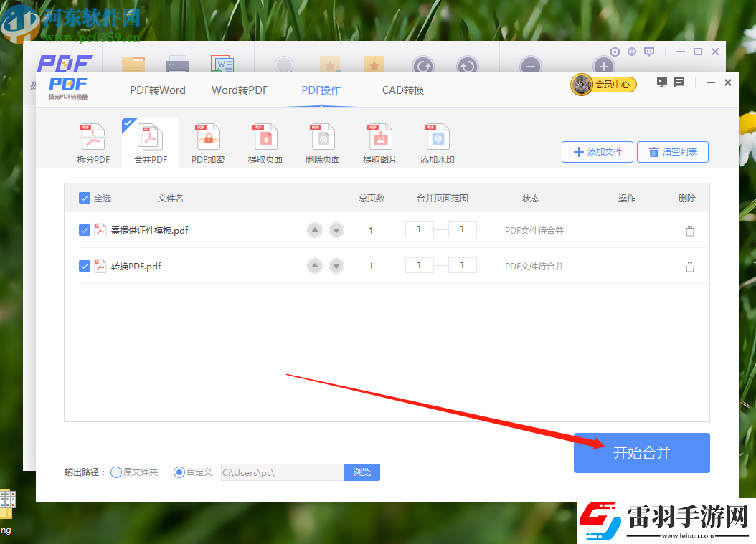
Task: Open the CAD转换 tab
Action: tap(403, 90)
